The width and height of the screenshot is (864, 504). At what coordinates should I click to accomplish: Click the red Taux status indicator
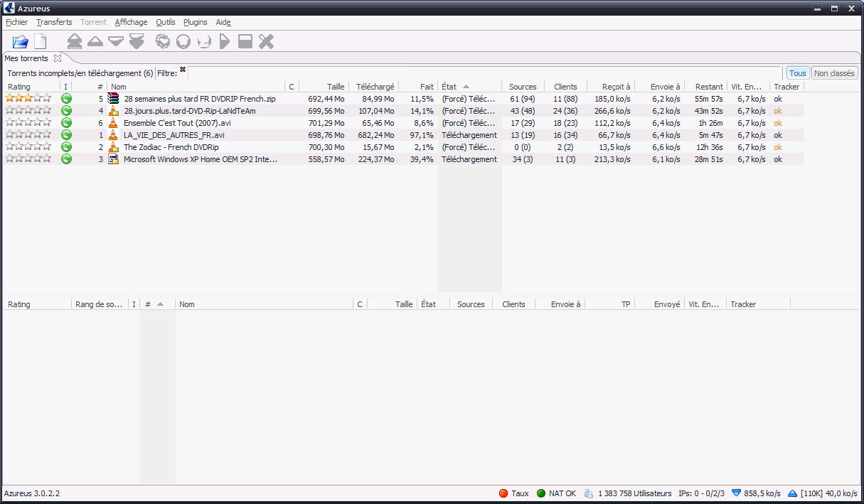click(503, 493)
